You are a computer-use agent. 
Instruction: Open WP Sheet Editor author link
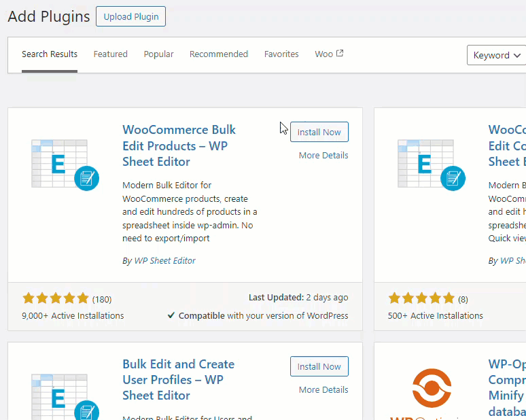pos(164,260)
